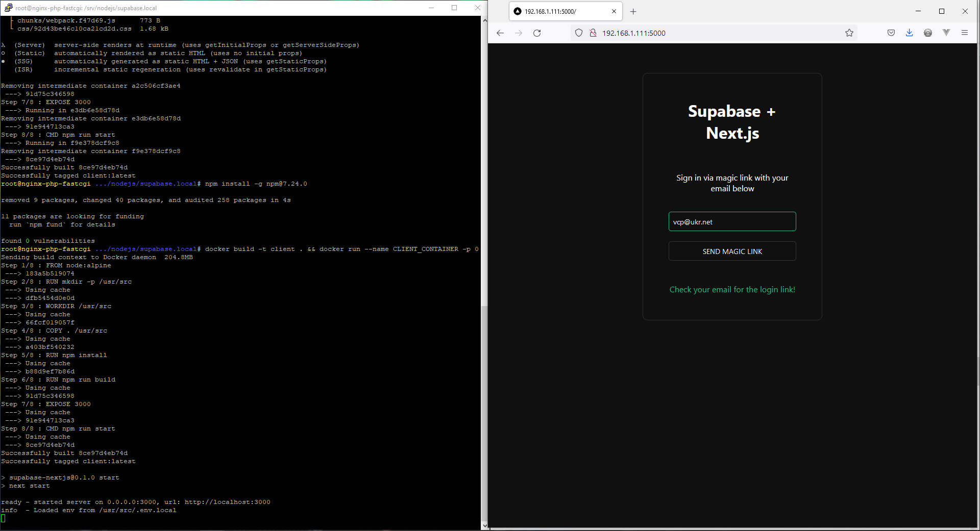Screen dimensions: 980x531
Task: Open the Vue devtools extension icon
Action: [x=947, y=32]
